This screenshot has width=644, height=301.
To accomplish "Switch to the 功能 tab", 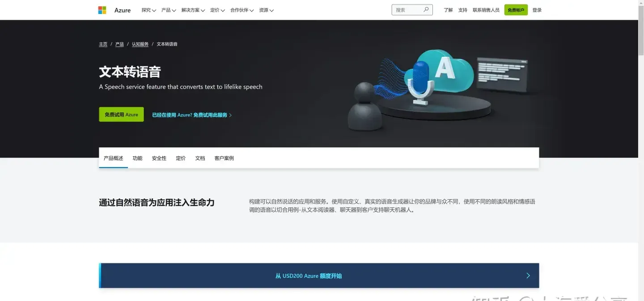I will 137,158.
